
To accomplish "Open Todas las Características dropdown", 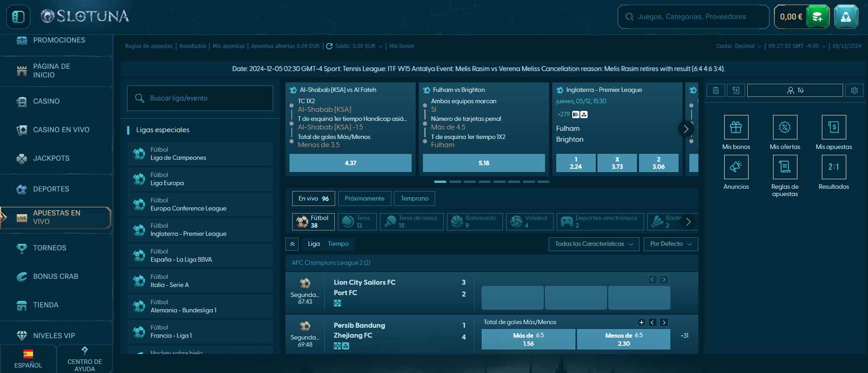I will 594,244.
